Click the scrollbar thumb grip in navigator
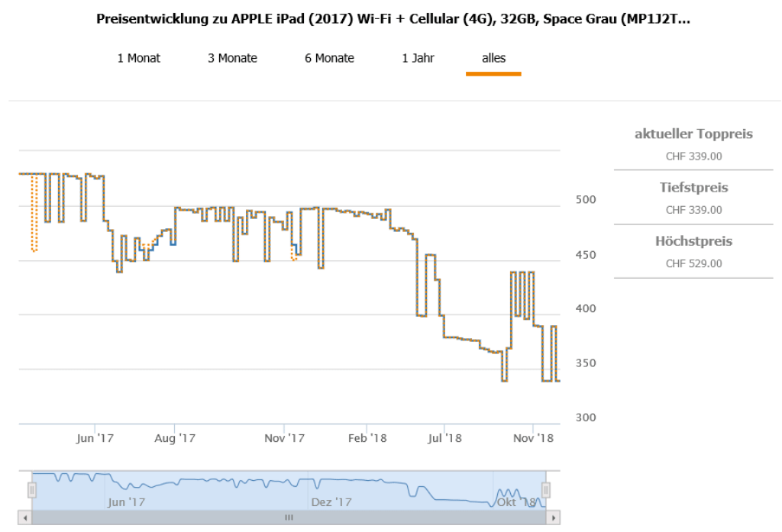Viewport: 782px width, 532px height. (289, 517)
